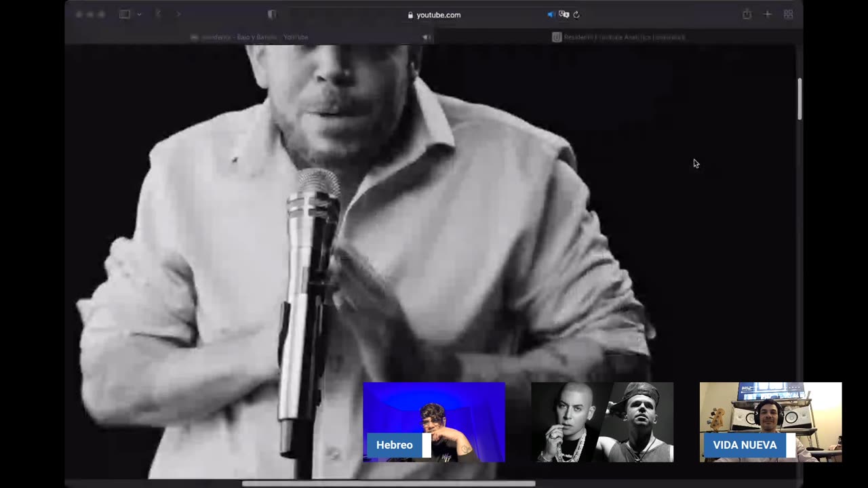The height and width of the screenshot is (488, 868).
Task: Expand the sidebar tab group dropdown arrow
Action: point(140,14)
